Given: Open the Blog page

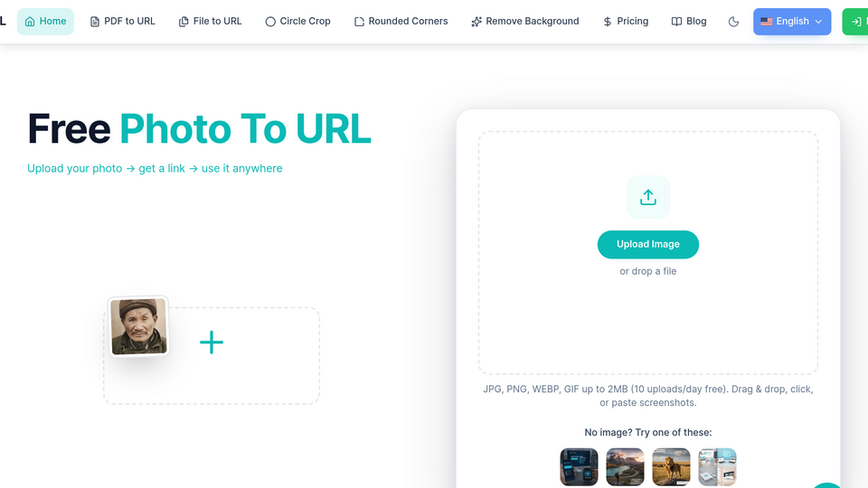Looking at the screenshot, I should pyautogui.click(x=689, y=22).
